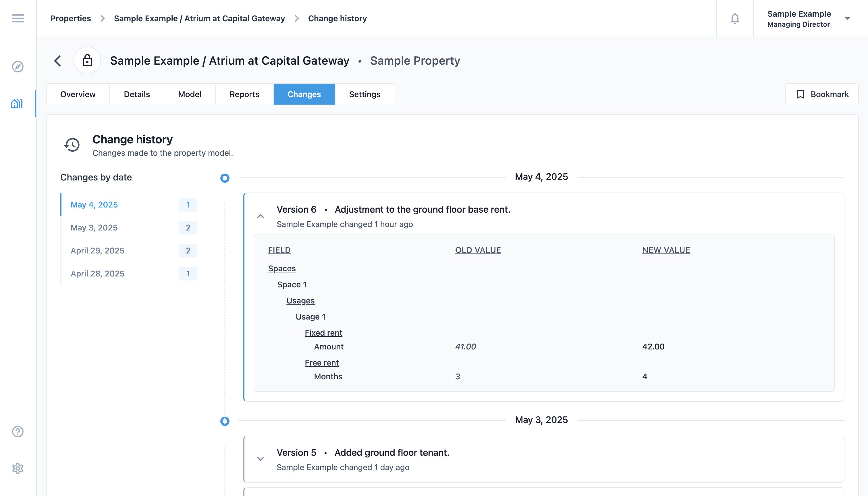868x496 pixels.
Task: Open the compass explore icon in sidebar
Action: (x=18, y=66)
